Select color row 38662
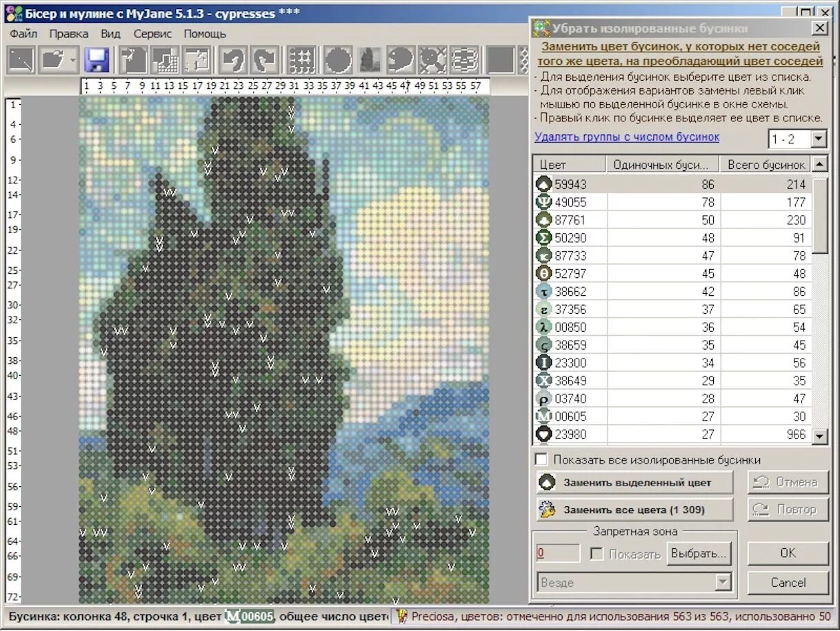 tap(672, 292)
